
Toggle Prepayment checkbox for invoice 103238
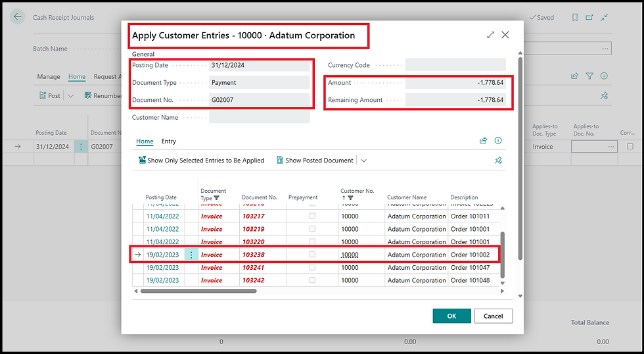coord(312,255)
